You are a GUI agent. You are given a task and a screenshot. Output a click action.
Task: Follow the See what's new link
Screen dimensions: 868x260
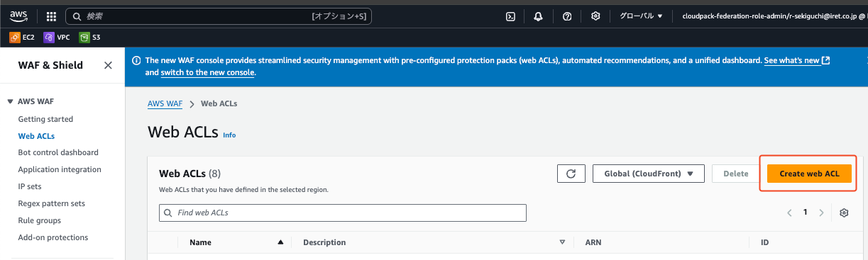pos(796,61)
